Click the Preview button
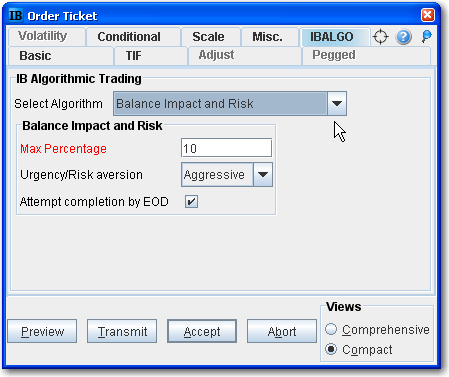 [42, 331]
